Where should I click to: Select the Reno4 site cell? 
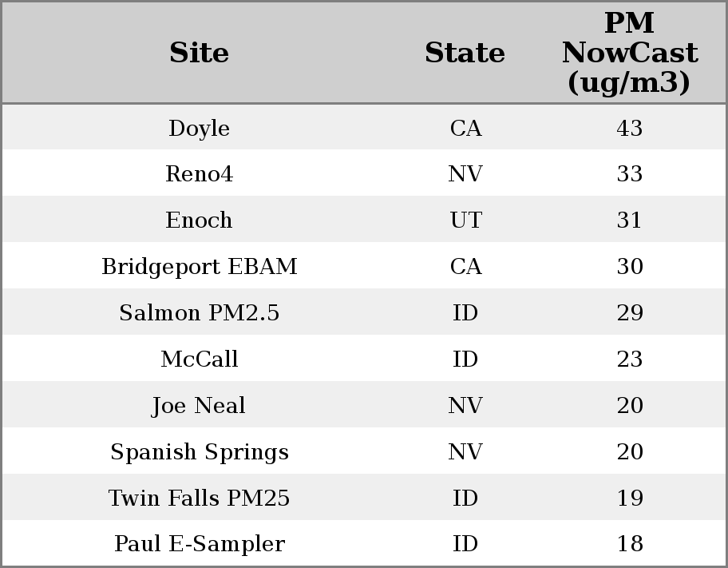[199, 174]
